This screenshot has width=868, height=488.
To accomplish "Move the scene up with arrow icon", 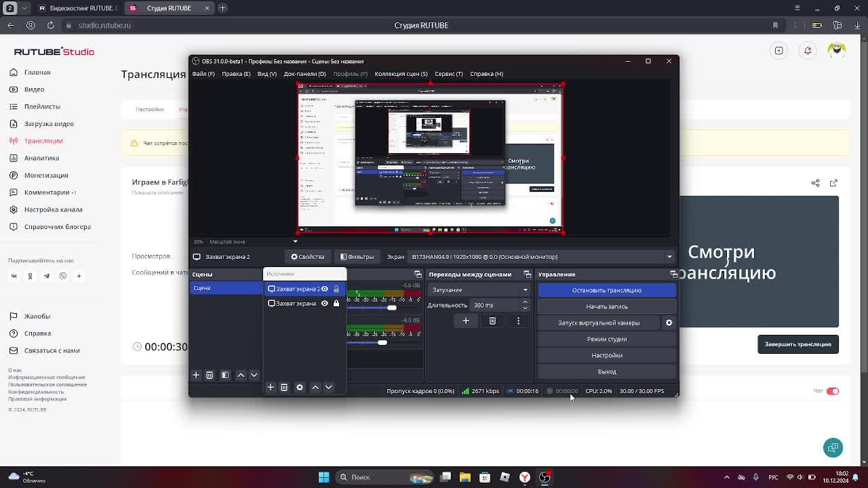I will click(x=241, y=375).
